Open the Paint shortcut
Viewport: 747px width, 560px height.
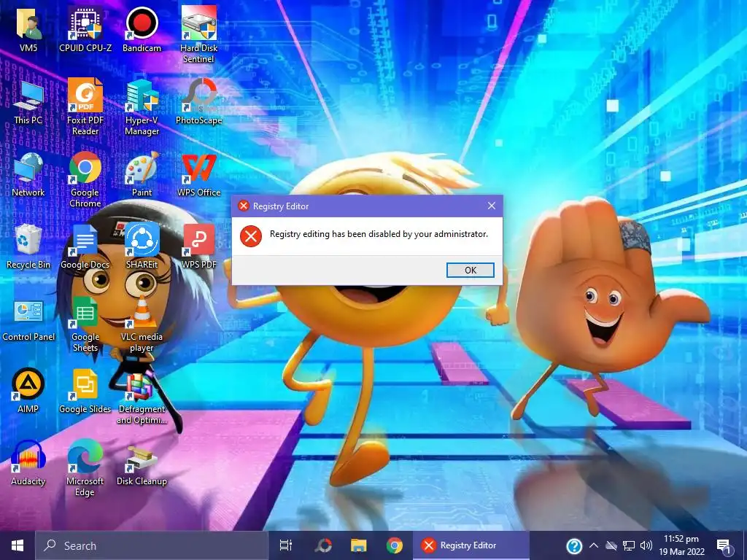(142, 175)
